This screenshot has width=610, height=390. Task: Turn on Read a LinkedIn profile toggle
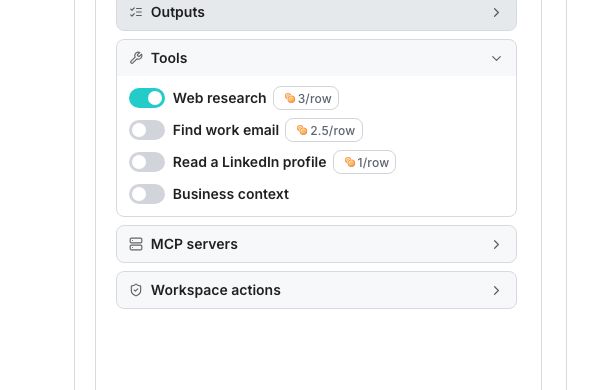(147, 162)
